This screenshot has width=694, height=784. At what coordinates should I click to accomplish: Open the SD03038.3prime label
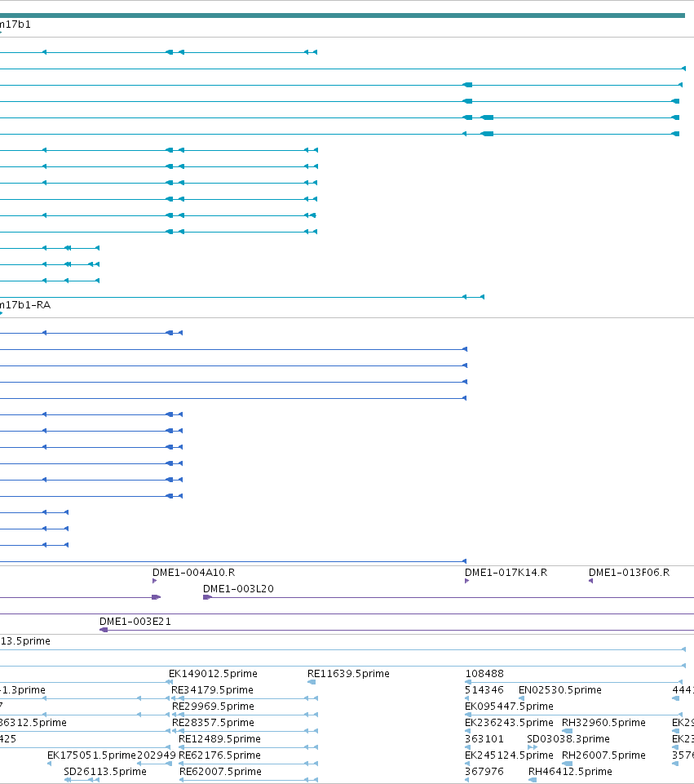568,739
